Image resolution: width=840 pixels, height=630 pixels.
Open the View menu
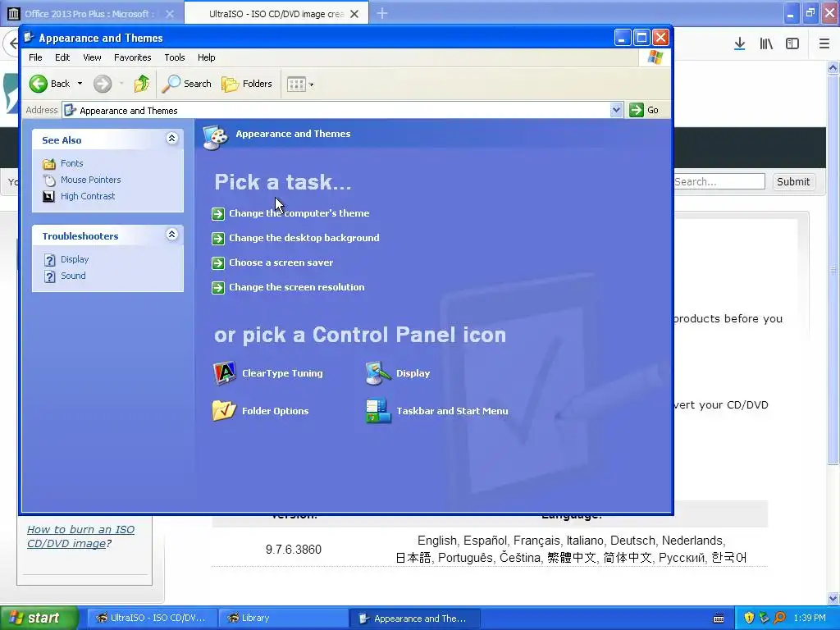coord(92,57)
